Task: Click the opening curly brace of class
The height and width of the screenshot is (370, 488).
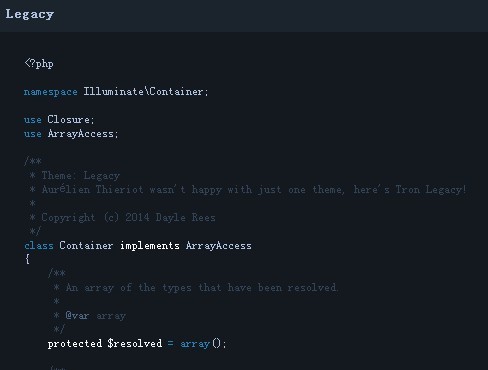Action: [x=27, y=259]
